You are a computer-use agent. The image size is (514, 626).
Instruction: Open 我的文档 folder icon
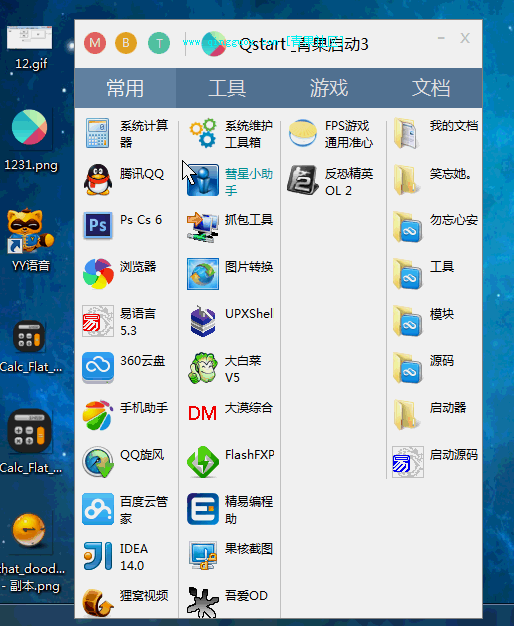coord(407,133)
